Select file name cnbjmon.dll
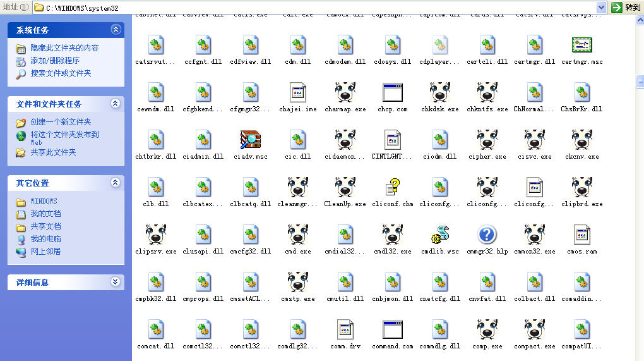Screen dimensions: 644x361 [x=393, y=299]
